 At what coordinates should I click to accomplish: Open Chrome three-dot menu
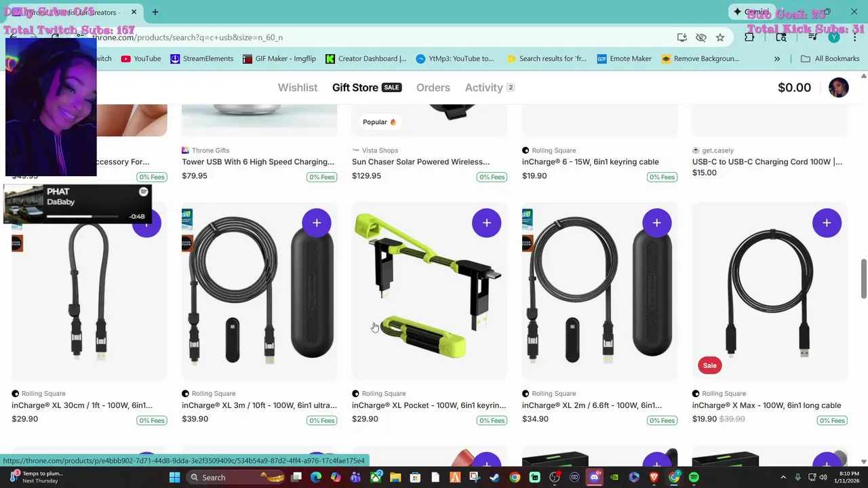point(854,37)
